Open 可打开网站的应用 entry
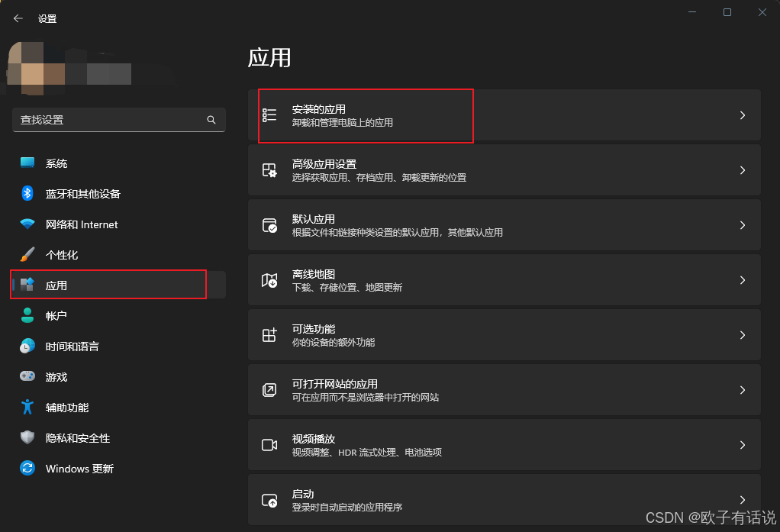The image size is (780, 532). point(504,390)
